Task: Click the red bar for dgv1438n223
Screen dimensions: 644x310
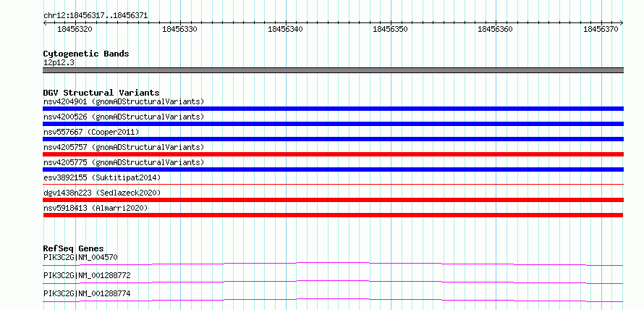Action: pyautogui.click(x=333, y=200)
